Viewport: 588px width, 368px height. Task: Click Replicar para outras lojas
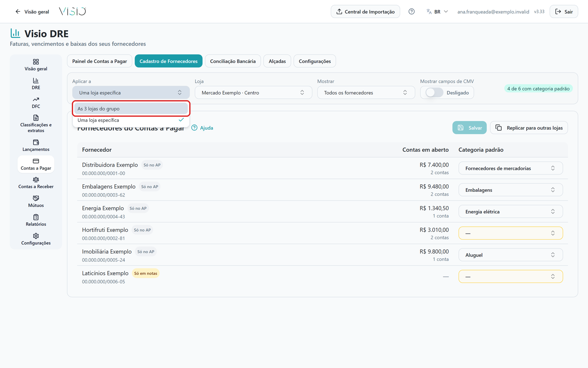529,128
